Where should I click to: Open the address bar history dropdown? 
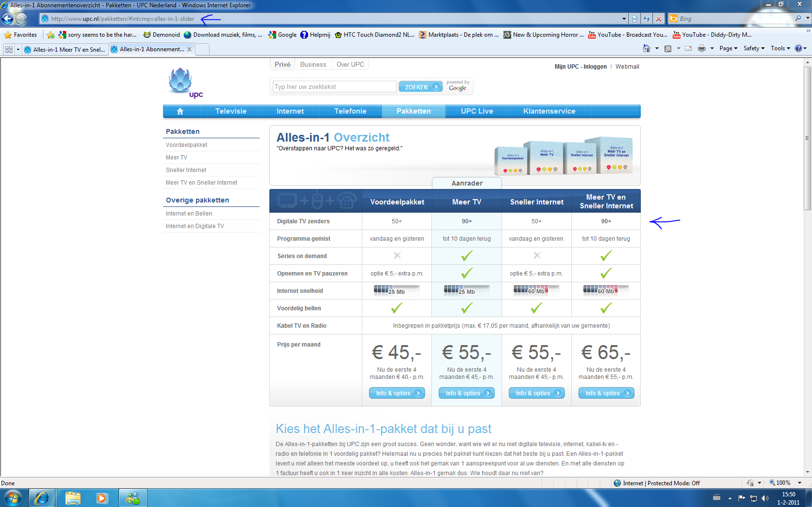click(623, 19)
